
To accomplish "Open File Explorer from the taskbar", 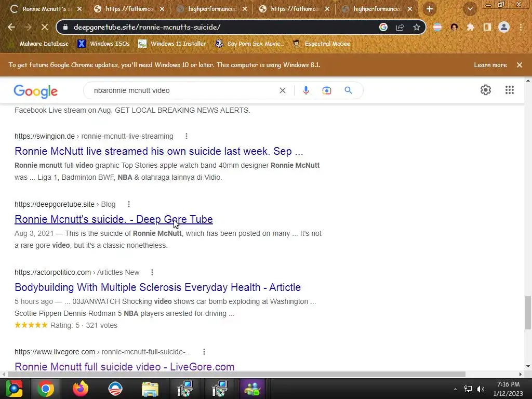I will coord(150,389).
